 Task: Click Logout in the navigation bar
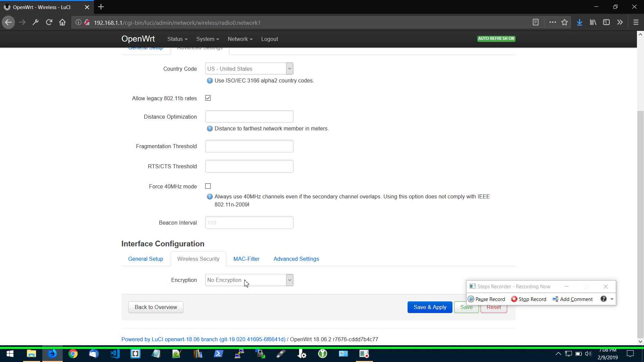point(269,39)
